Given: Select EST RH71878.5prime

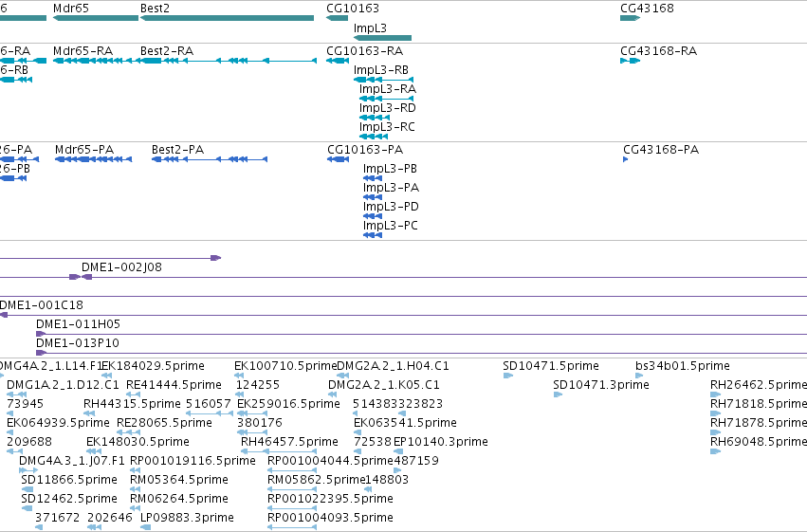Looking at the screenshot, I should (x=715, y=432).
